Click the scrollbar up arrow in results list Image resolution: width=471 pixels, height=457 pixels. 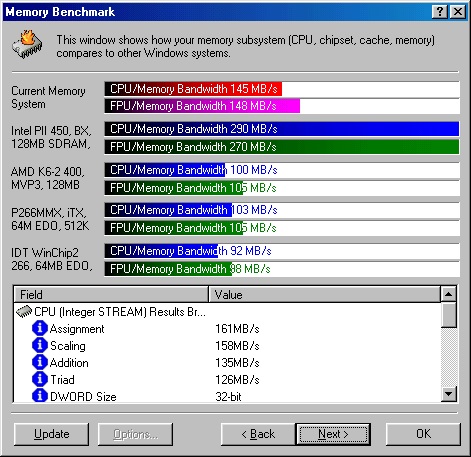tap(448, 294)
